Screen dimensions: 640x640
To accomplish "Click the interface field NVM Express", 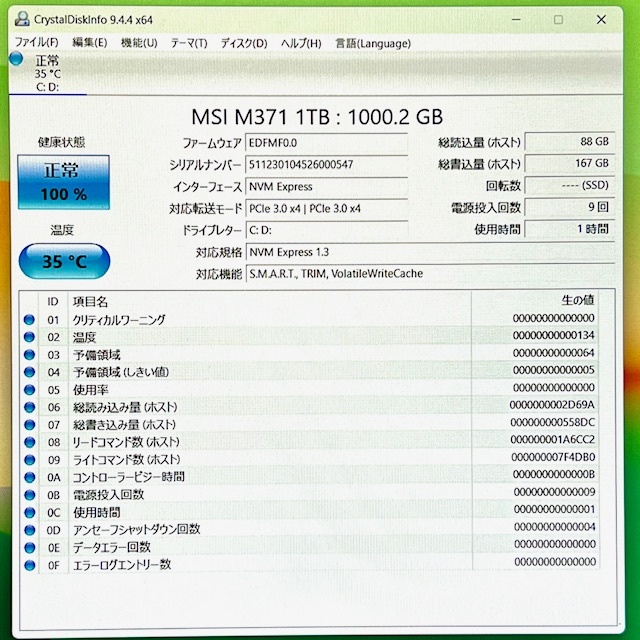I will click(x=326, y=187).
